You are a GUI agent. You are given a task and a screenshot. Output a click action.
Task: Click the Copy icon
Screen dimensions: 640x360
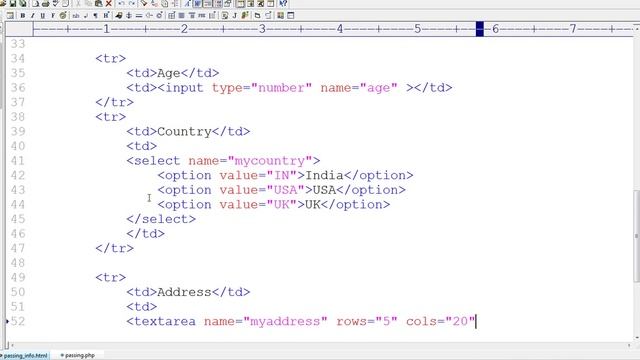(x=89, y=3)
